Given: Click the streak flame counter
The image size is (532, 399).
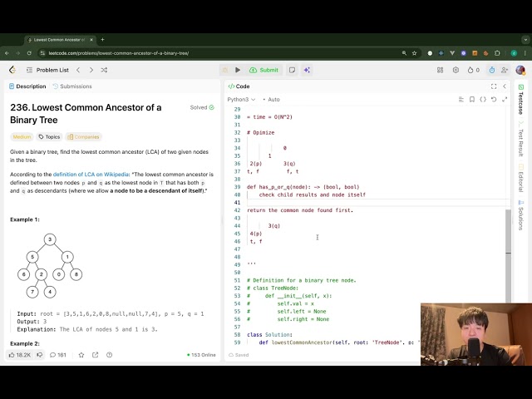Looking at the screenshot, I should (473, 70).
